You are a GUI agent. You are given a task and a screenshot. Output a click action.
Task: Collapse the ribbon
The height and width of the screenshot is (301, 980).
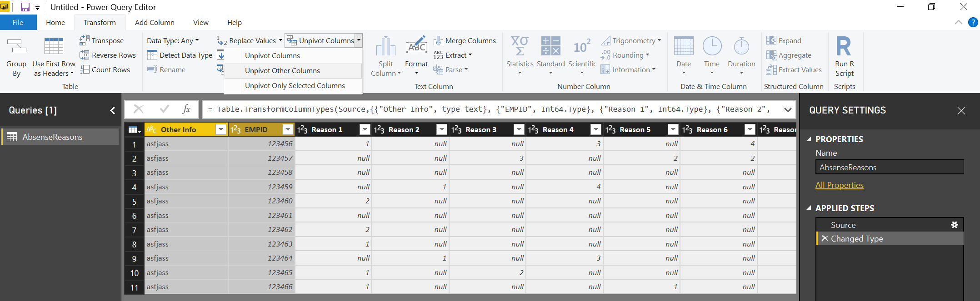pyautogui.click(x=959, y=22)
